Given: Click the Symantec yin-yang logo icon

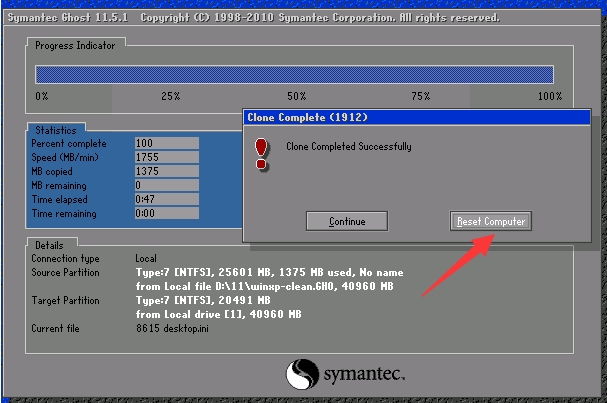Looking at the screenshot, I should tap(302, 374).
